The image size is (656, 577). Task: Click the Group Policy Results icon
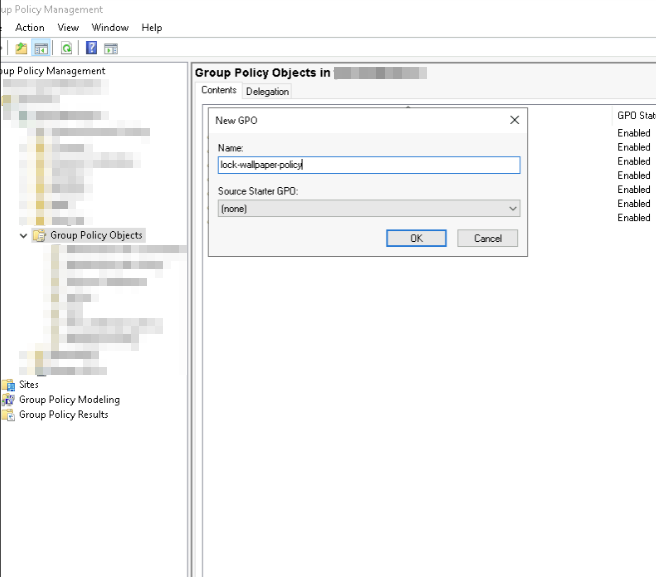(x=8, y=415)
